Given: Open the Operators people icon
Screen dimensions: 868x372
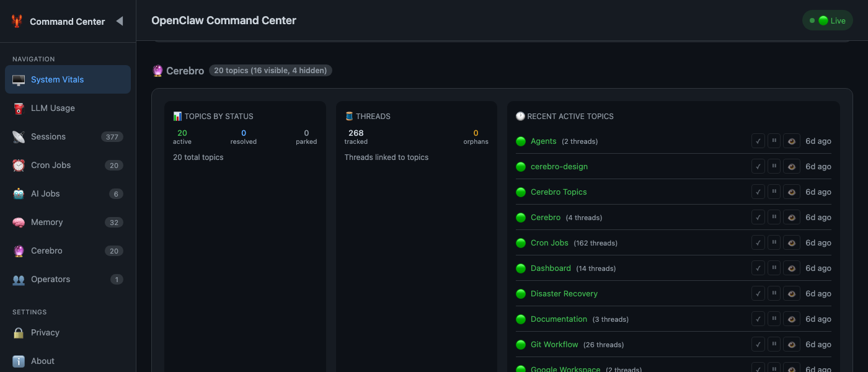Looking at the screenshot, I should 19,280.
